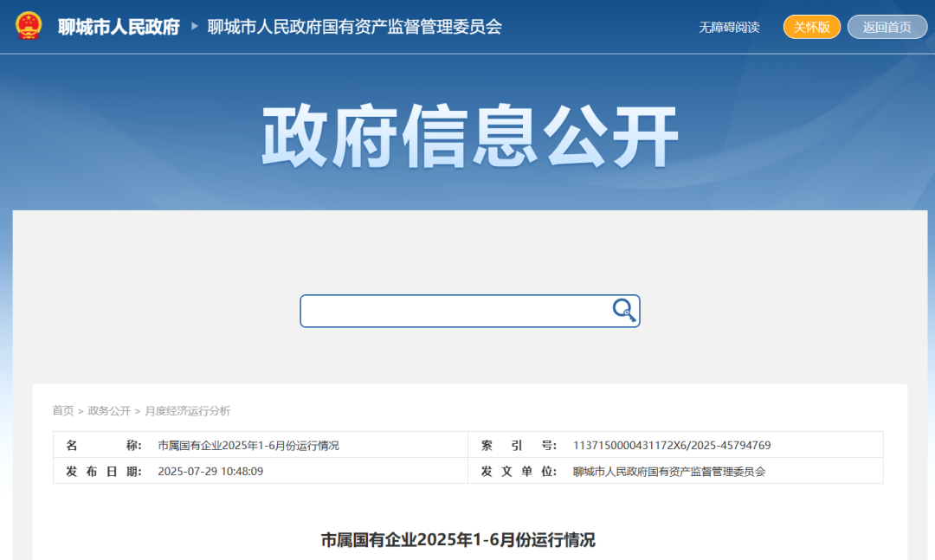Click the triangle arrow separator in the header

coord(194,27)
